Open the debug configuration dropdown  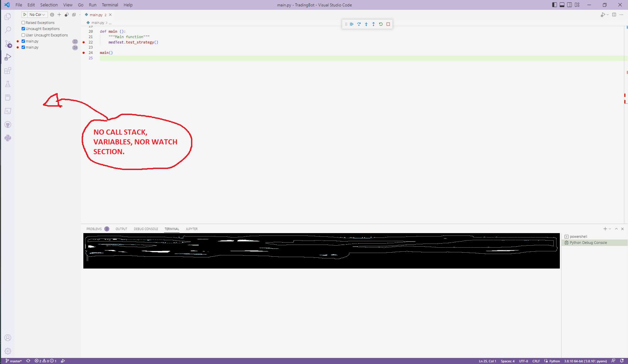coord(37,15)
